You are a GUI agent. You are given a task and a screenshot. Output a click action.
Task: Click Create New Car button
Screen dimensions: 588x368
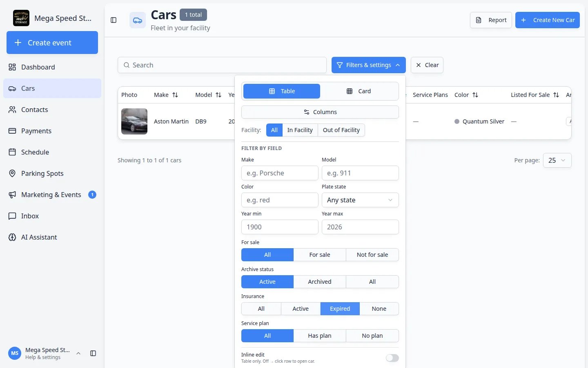[548, 20]
